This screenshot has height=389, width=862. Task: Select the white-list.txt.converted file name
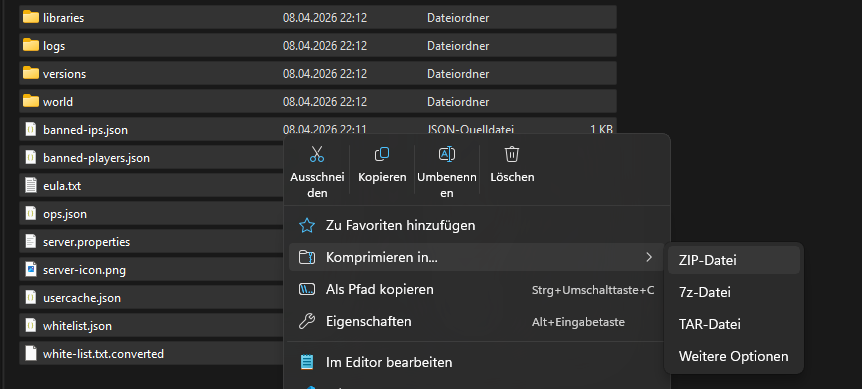(x=103, y=354)
